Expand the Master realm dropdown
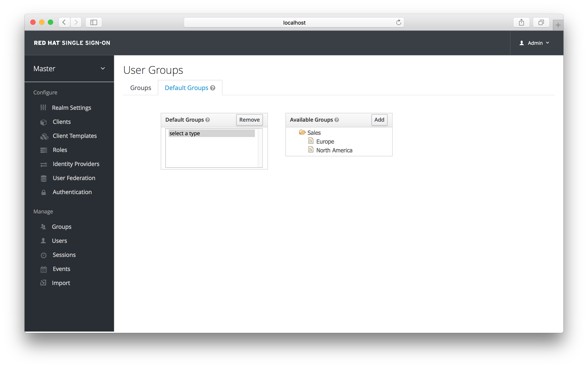Image resolution: width=588 pixels, height=368 pixels. click(104, 68)
